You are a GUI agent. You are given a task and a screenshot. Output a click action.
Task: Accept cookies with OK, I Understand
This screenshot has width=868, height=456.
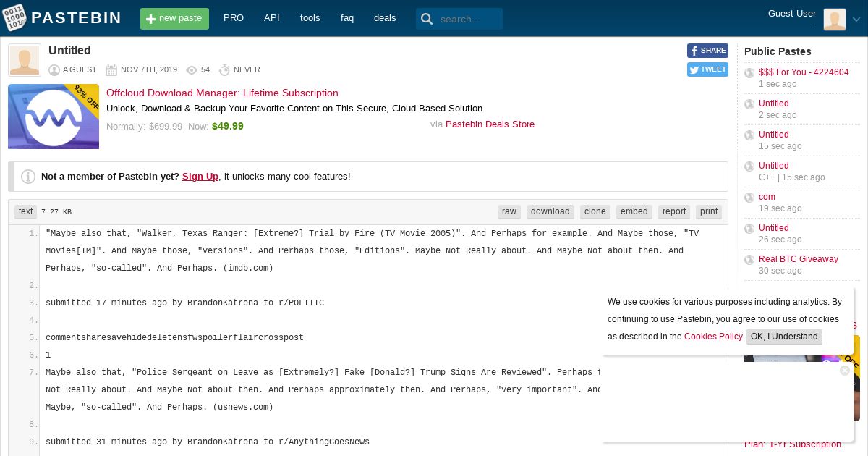[784, 337]
